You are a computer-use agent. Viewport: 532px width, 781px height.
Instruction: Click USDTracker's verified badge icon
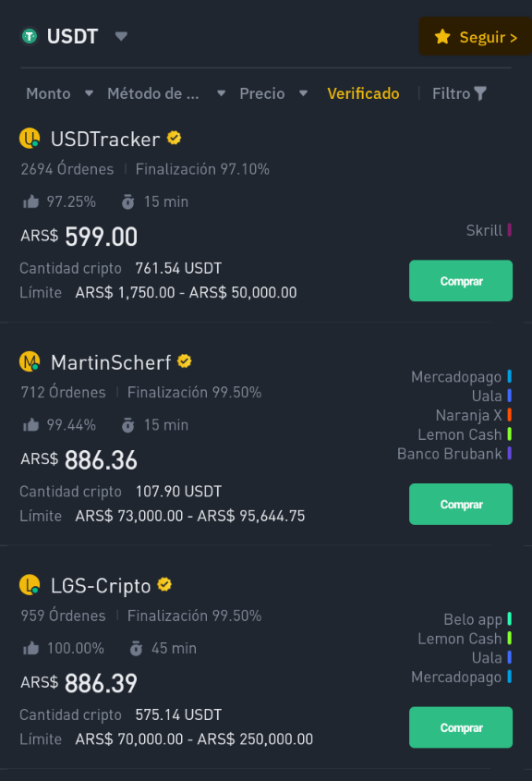pos(174,138)
